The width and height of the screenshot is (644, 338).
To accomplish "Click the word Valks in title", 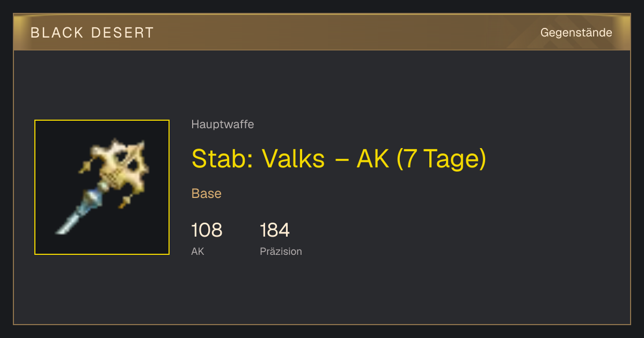I will coord(293,159).
